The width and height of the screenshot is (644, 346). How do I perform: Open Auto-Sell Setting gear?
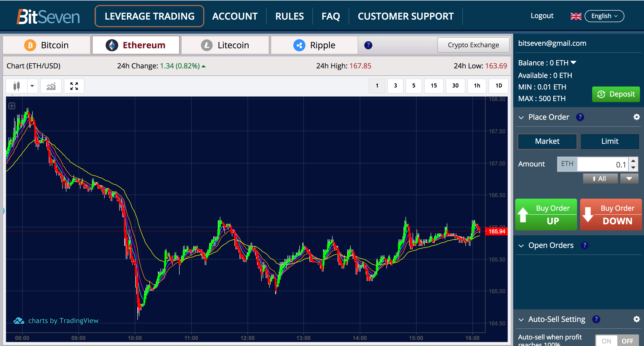636,319
